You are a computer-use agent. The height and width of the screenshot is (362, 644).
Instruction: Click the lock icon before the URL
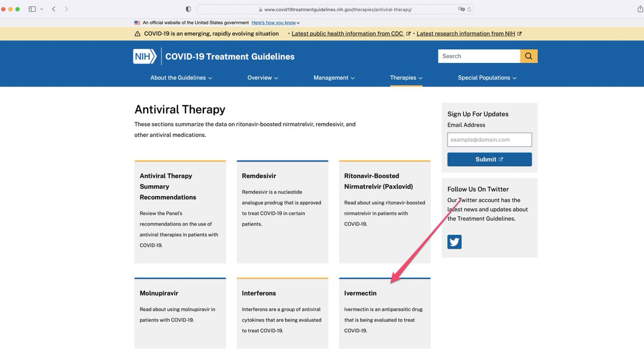click(261, 10)
